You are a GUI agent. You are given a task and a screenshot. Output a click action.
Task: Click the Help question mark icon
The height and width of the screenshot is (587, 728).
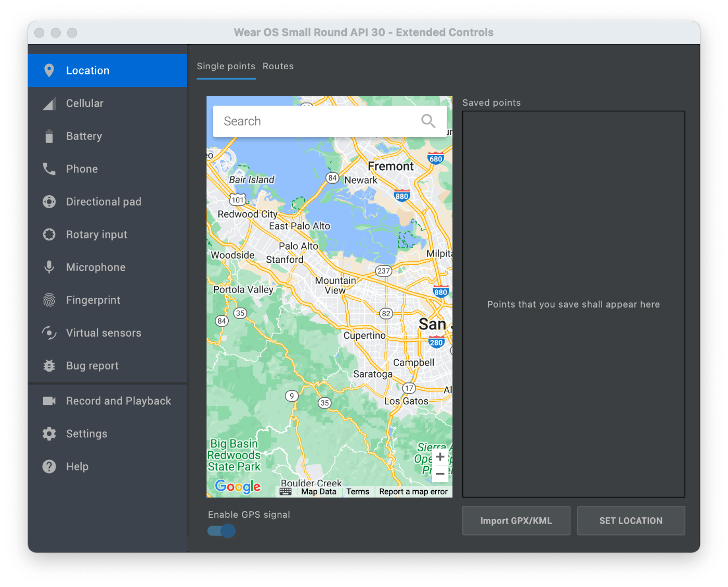coord(49,466)
